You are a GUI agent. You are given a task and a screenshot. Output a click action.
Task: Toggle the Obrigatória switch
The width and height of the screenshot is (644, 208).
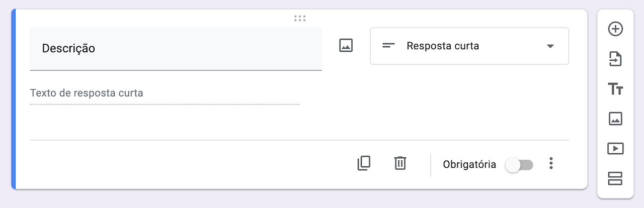point(519,164)
